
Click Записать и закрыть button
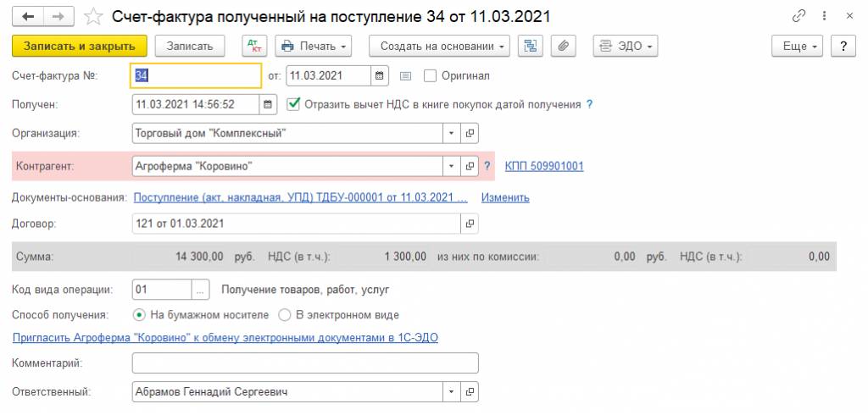(80, 46)
